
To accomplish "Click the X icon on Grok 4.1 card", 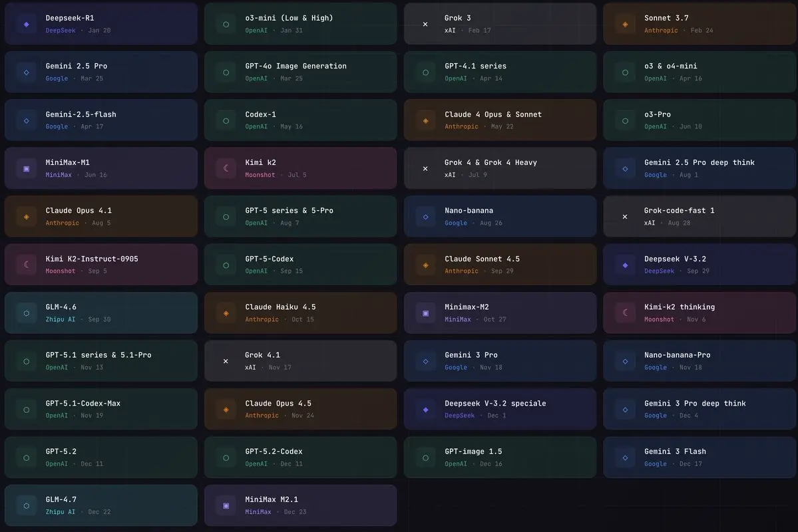I will click(x=226, y=361).
